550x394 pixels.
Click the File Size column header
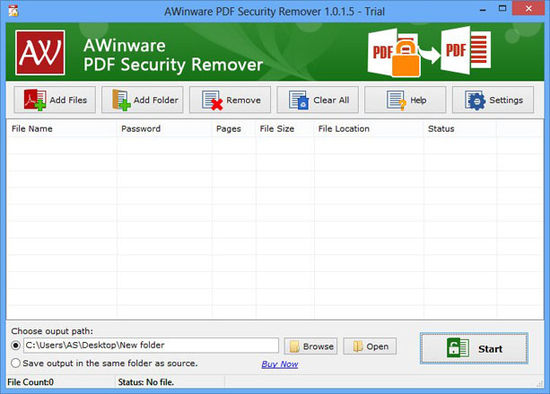coord(285,129)
